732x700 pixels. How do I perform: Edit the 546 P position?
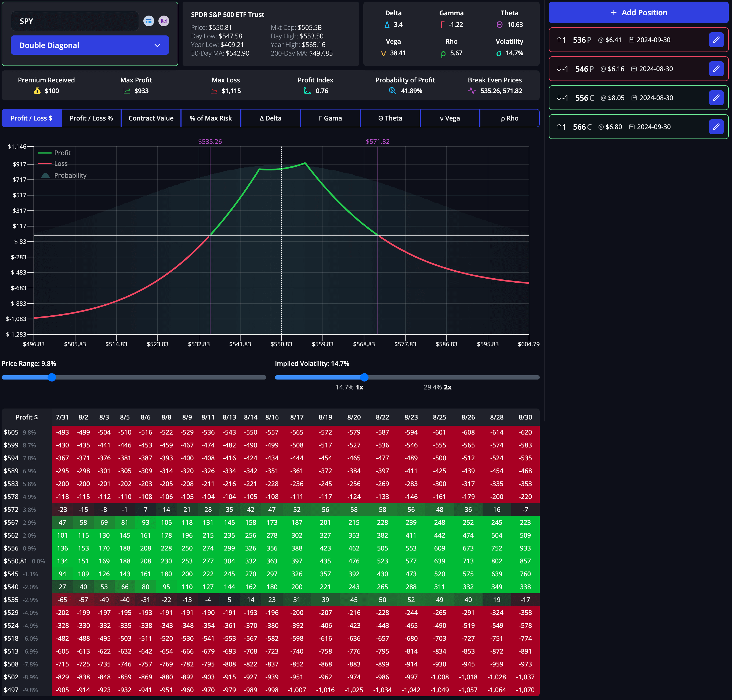tap(716, 69)
